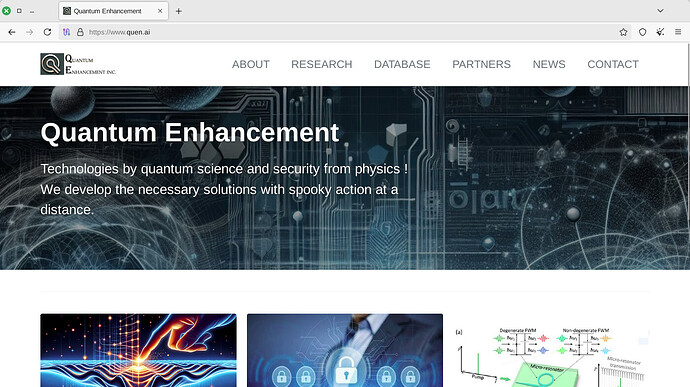Viewport: 690px width, 387px height.
Task: Click the toolbar icon right of shield
Action: (x=660, y=32)
